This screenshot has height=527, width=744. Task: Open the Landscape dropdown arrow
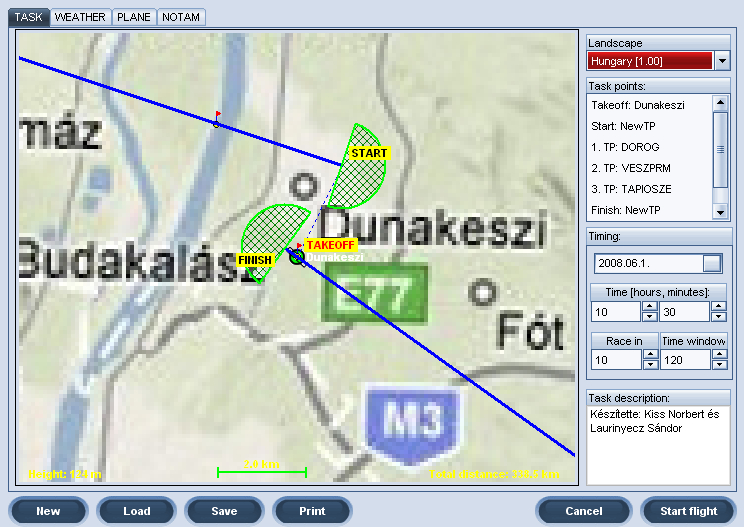click(x=723, y=61)
